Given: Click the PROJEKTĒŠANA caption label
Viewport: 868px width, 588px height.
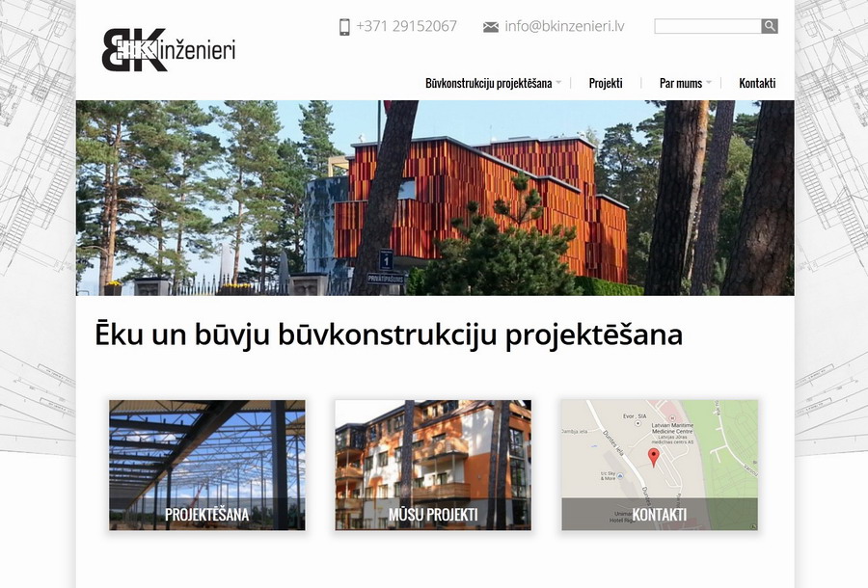Looking at the screenshot, I should [207, 515].
